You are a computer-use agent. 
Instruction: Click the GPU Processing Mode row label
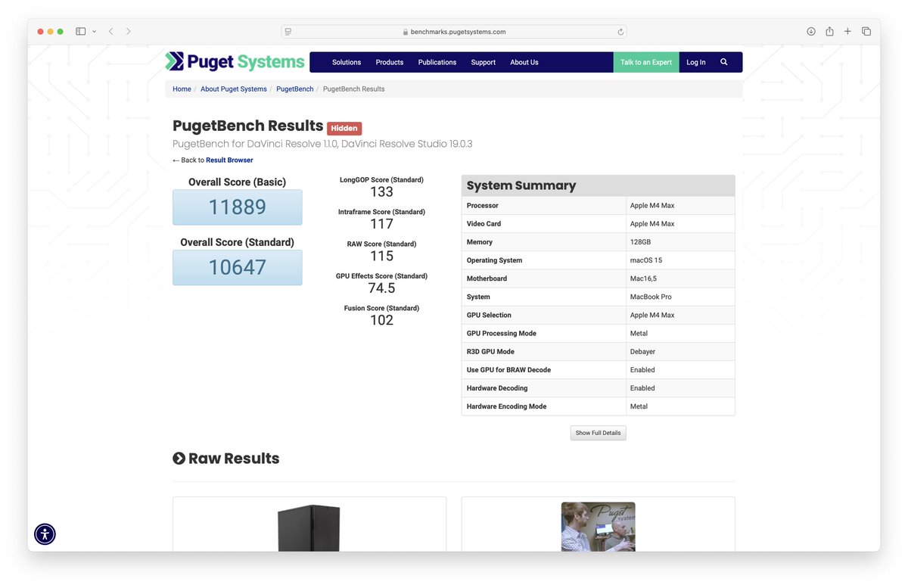point(502,334)
